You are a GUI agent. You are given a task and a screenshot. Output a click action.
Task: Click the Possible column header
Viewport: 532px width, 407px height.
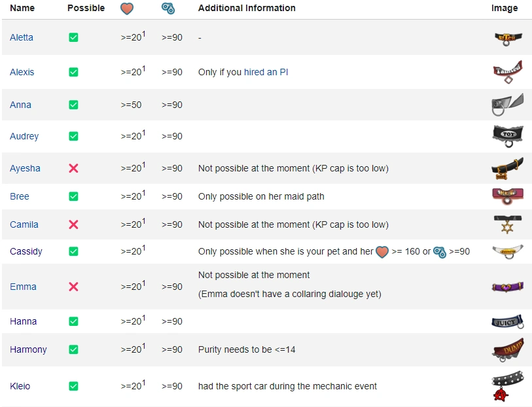[x=86, y=9]
